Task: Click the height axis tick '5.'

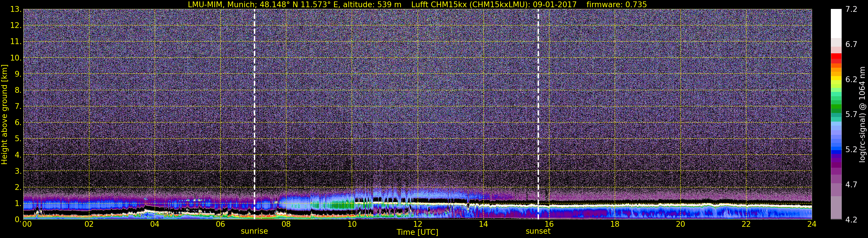Action: [18, 139]
